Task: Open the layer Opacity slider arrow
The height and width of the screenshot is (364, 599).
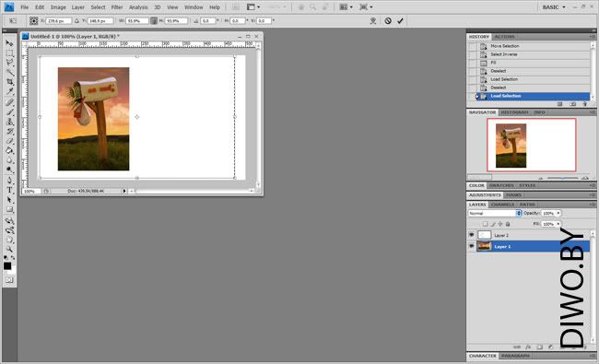Action: click(x=558, y=213)
